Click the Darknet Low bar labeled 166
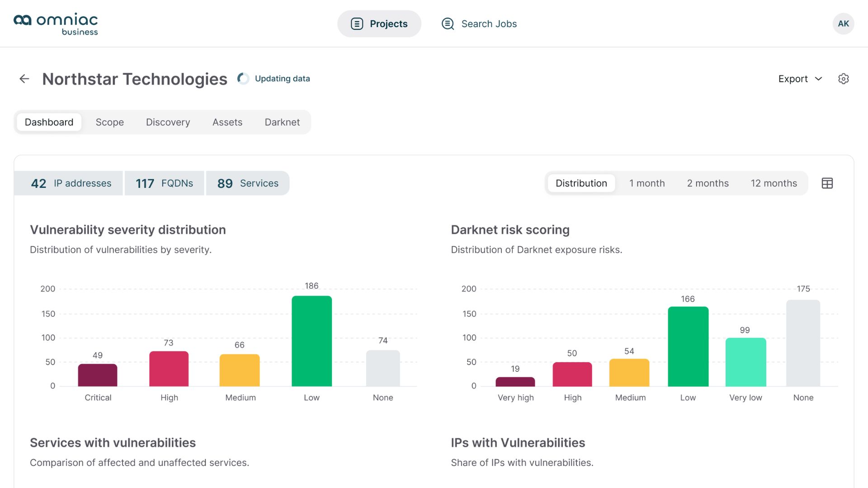 688,347
